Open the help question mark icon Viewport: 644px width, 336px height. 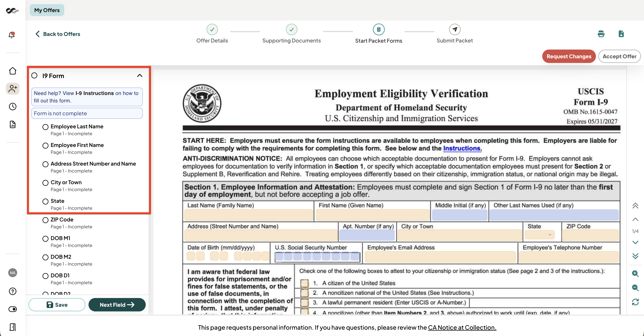coord(12,291)
